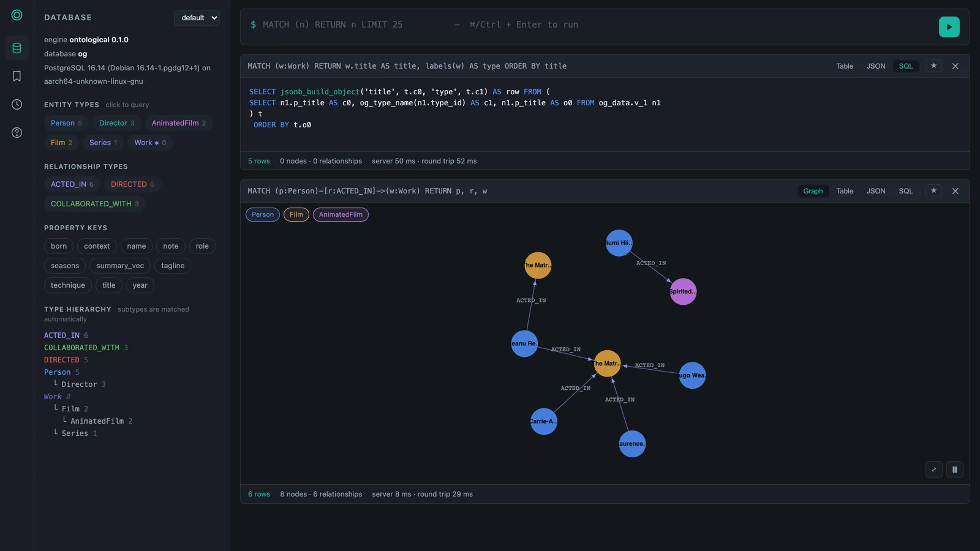Select the technique property key

(x=68, y=285)
